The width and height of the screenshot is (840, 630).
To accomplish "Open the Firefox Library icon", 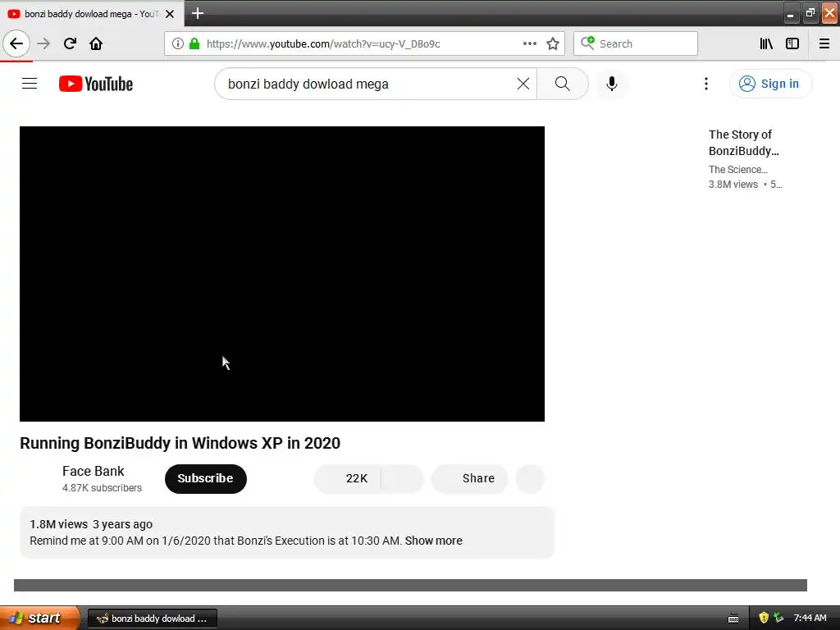I will click(x=767, y=43).
